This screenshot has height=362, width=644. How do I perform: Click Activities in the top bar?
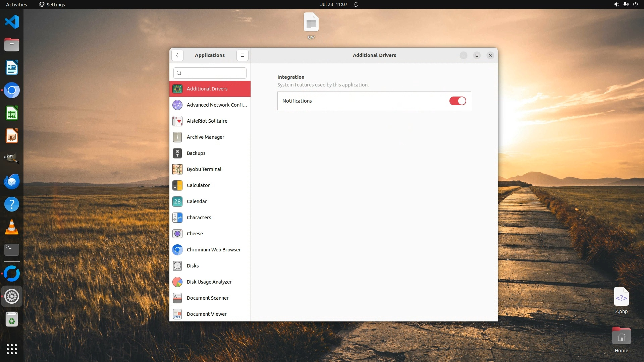point(16,4)
